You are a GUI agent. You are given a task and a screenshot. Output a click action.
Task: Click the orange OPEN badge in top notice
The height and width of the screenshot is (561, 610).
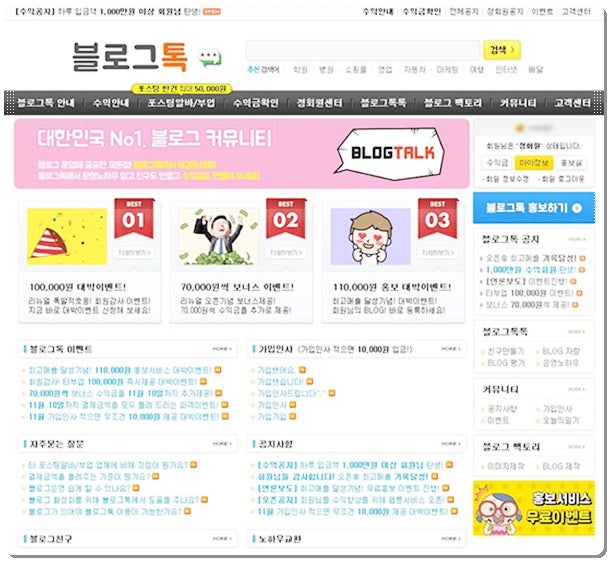212,12
